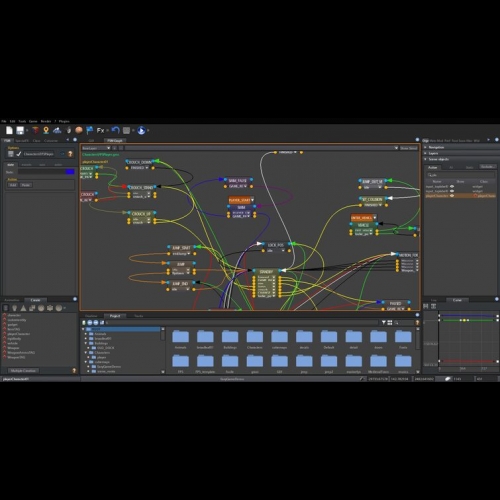Click the green battery icon in the project browser toolbar
500x500 pixels.
pos(84,322)
